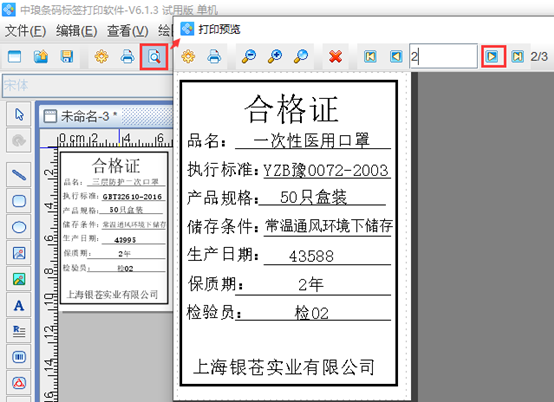Reset zoom with the plain magnifier icon
This screenshot has height=402, width=554.
click(x=301, y=56)
